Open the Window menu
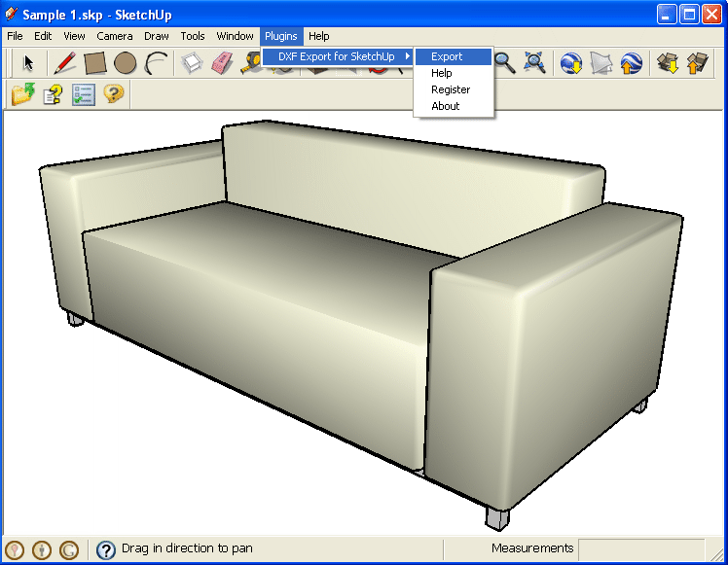 (235, 36)
